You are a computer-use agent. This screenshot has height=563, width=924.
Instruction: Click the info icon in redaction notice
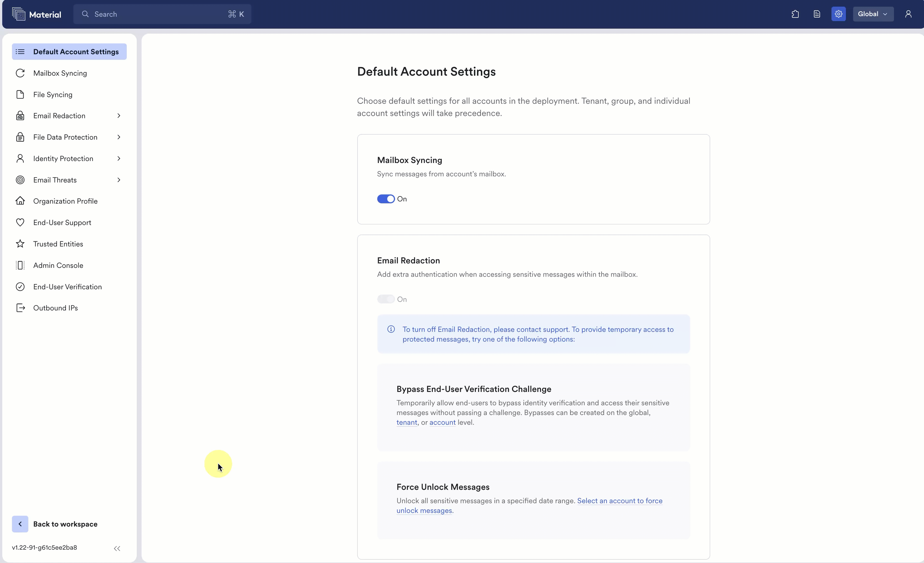pos(391,329)
